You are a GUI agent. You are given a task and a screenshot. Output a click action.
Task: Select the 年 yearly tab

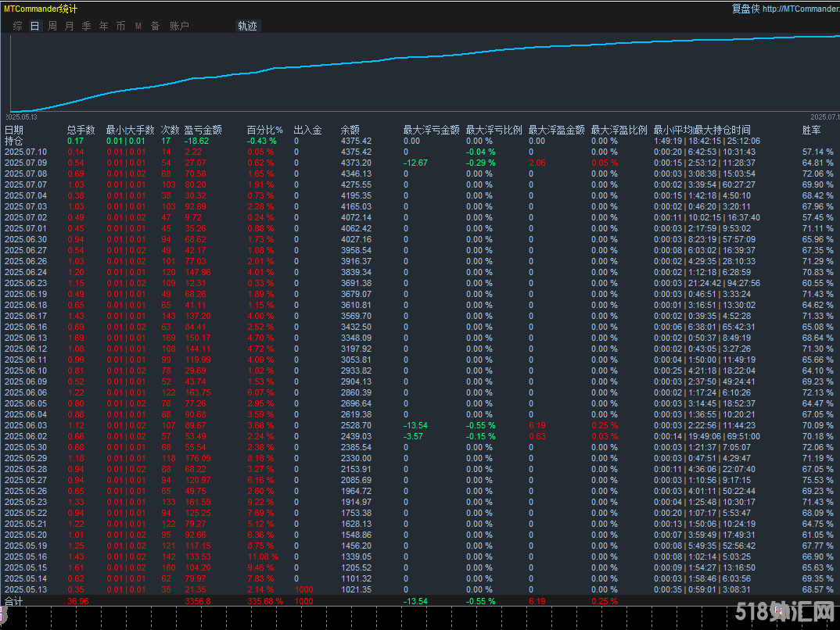point(103,26)
